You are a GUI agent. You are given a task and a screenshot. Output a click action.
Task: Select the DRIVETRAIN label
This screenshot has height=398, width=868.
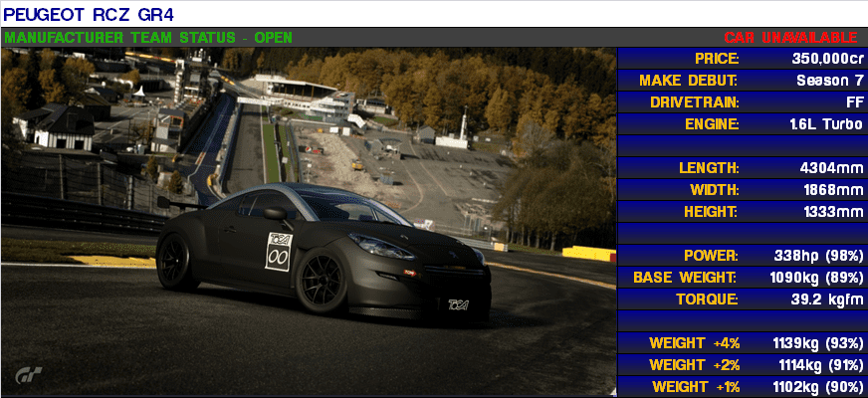695,102
